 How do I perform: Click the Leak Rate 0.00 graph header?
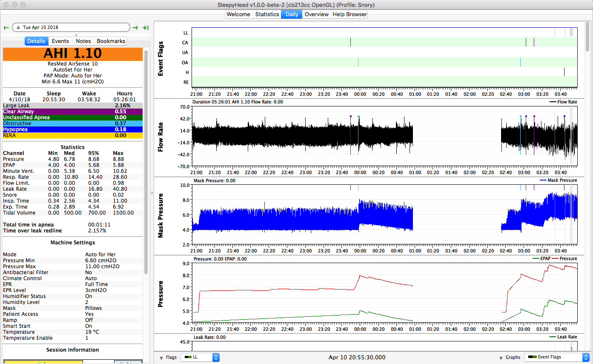[209, 337]
